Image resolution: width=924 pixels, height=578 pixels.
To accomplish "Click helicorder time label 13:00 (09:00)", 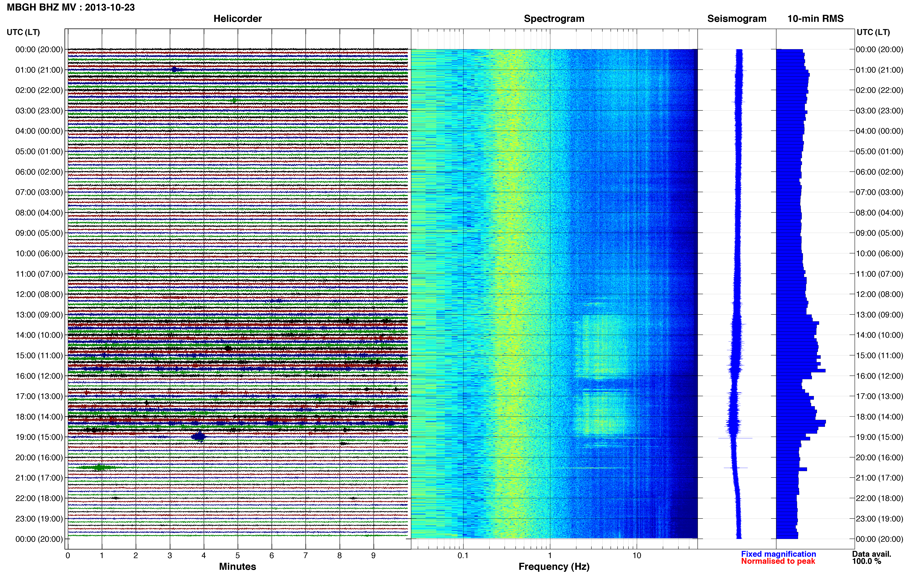I will tap(39, 315).
